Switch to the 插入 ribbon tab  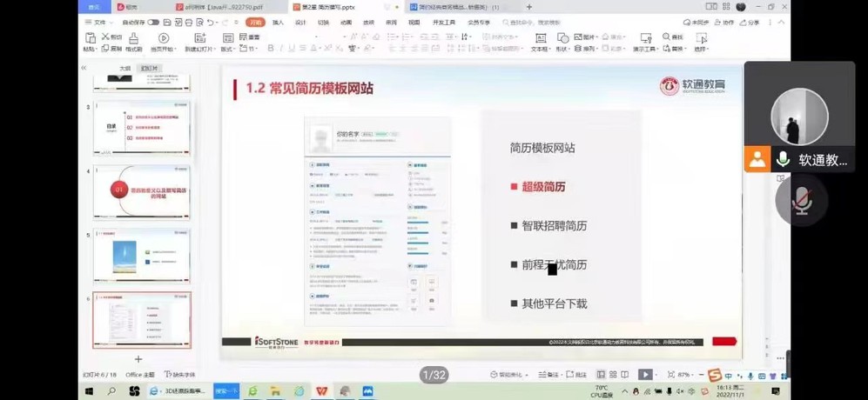point(278,23)
